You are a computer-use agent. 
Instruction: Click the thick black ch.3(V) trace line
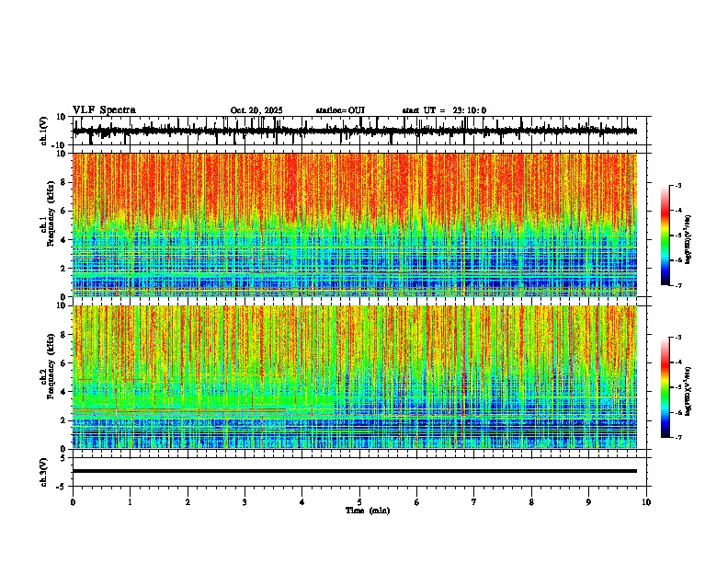(x=355, y=471)
